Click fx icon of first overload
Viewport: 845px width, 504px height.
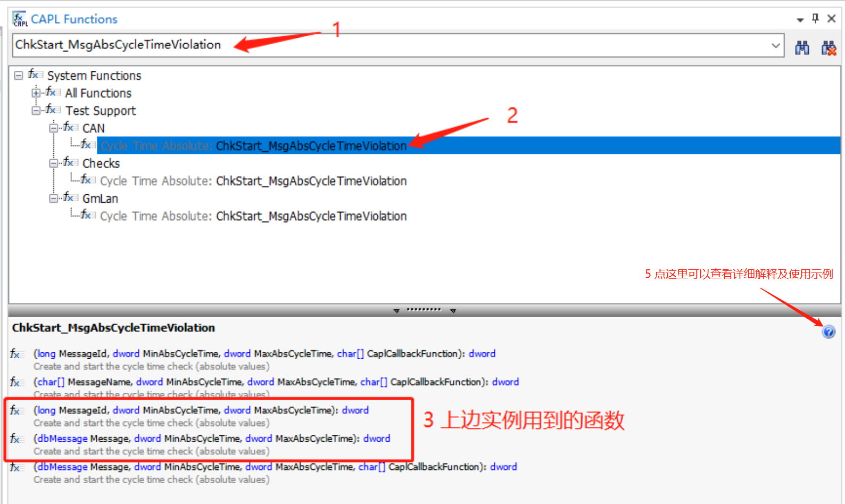click(17, 354)
